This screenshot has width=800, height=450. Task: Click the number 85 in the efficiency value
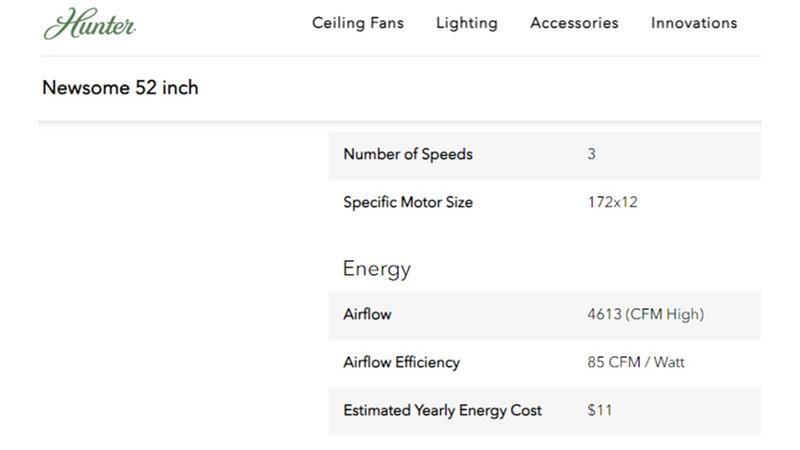coord(596,362)
